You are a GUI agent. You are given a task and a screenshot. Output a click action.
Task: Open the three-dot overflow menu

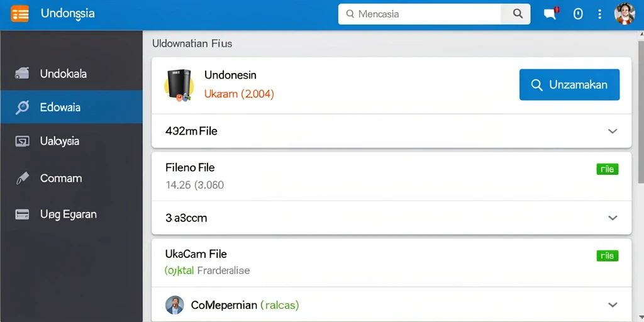[x=599, y=14]
